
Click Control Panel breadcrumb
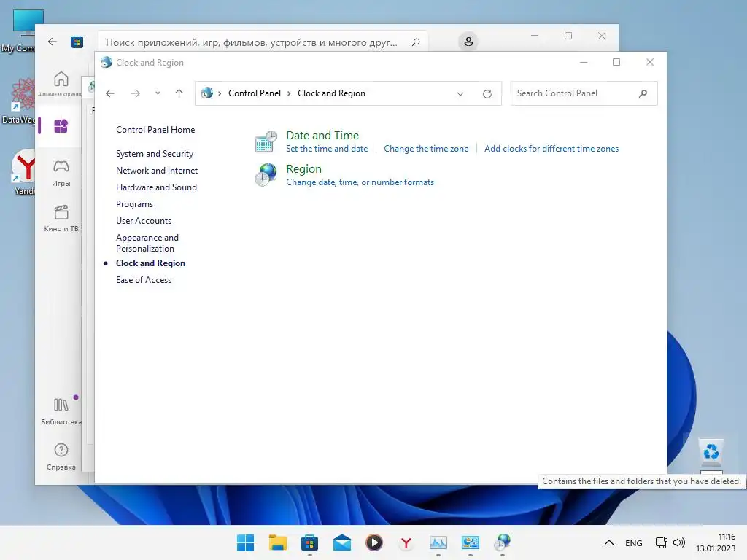[255, 93]
